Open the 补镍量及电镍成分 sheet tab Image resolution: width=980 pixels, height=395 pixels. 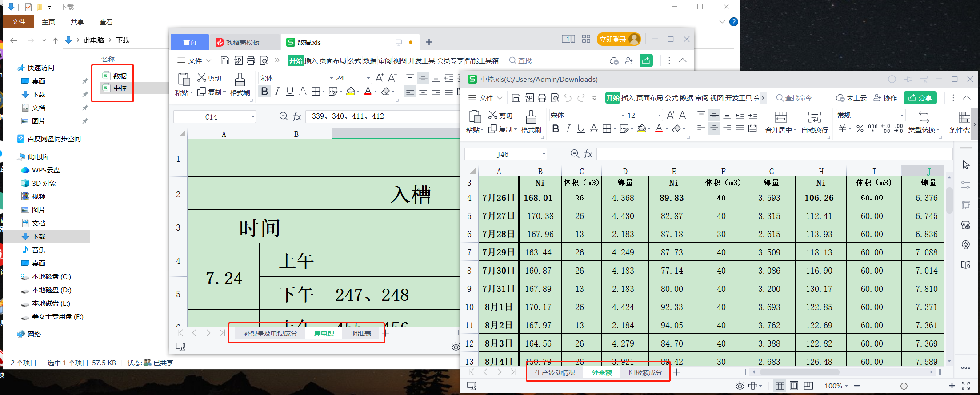(x=270, y=334)
